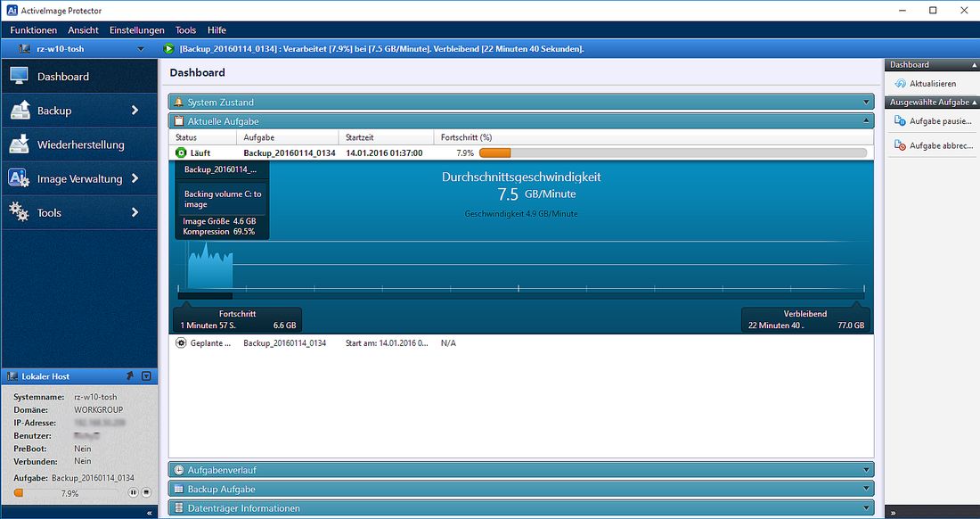Click the Aufgabe abbrechen icon in right panel
Image resolution: width=980 pixels, height=519 pixels.
pyautogui.click(x=900, y=145)
